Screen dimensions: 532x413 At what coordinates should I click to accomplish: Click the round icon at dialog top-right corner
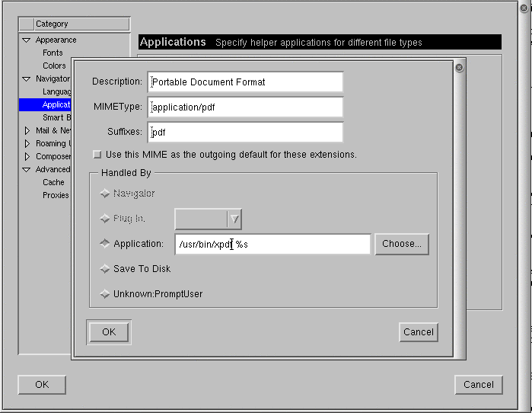[459, 68]
